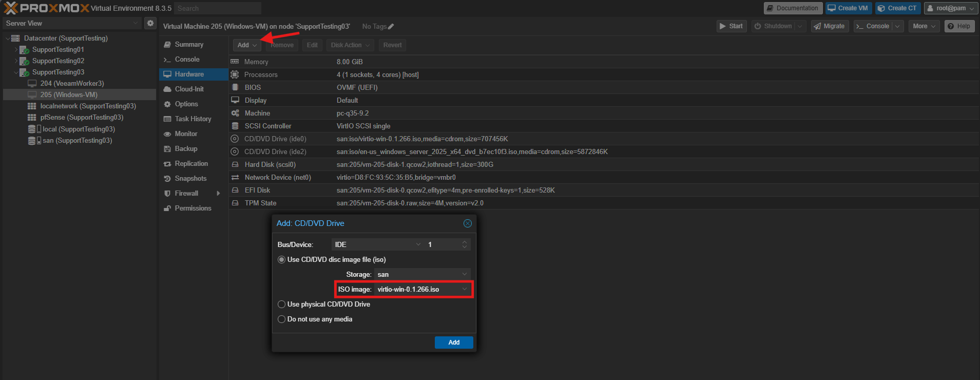Click the SupportTesting02 node icon
Viewport: 980px width, 380px height.
[24, 61]
